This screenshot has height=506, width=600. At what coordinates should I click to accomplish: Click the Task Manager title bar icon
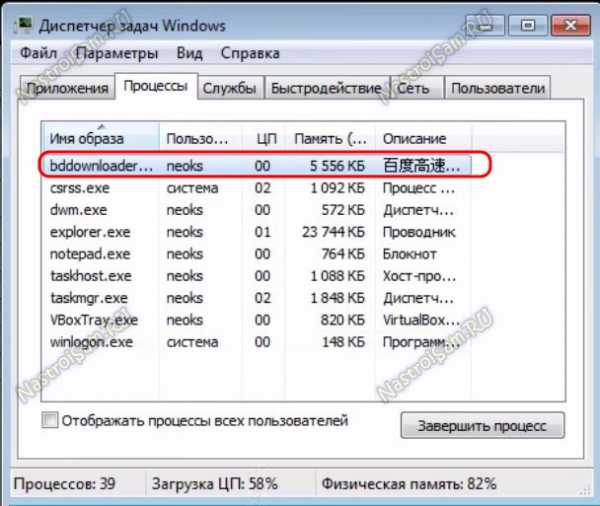(23, 25)
